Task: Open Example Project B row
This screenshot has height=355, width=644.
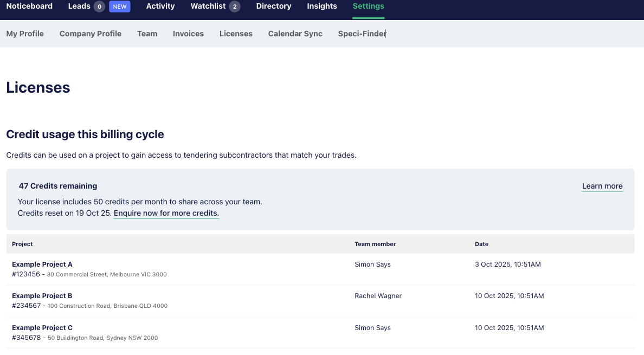Action: [42, 296]
